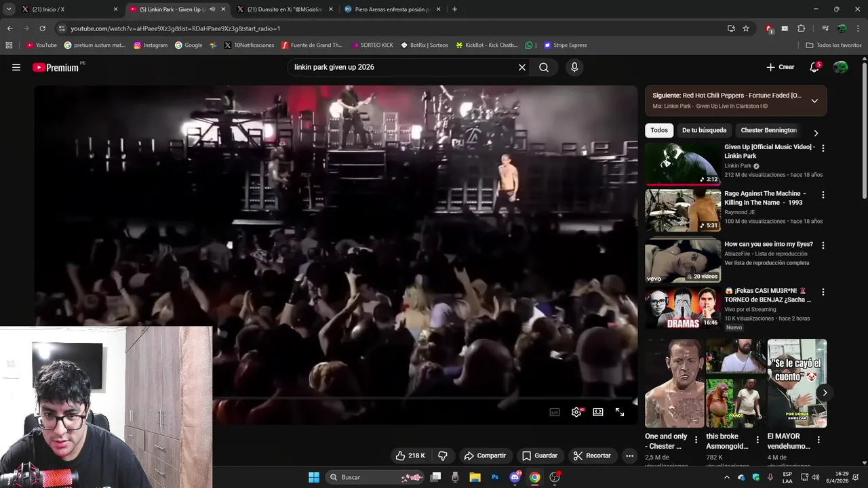This screenshot has width=868, height=488.
Task: Dislike the video
Action: click(x=443, y=455)
